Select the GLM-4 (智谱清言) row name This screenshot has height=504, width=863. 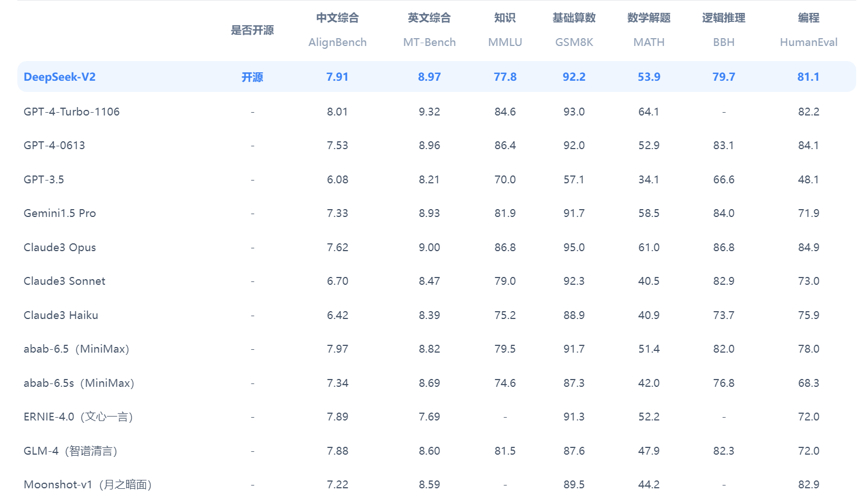(71, 451)
